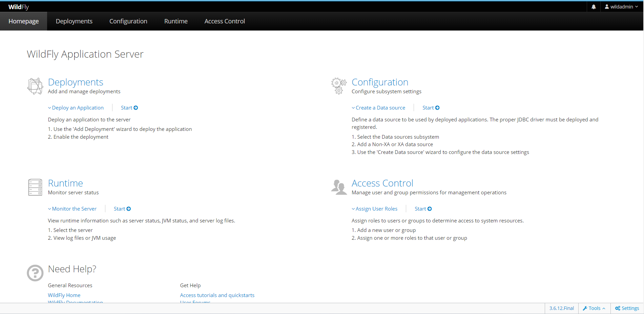Click 'Add a new user or group' step
Screen dimensions: 644x314
387,230
